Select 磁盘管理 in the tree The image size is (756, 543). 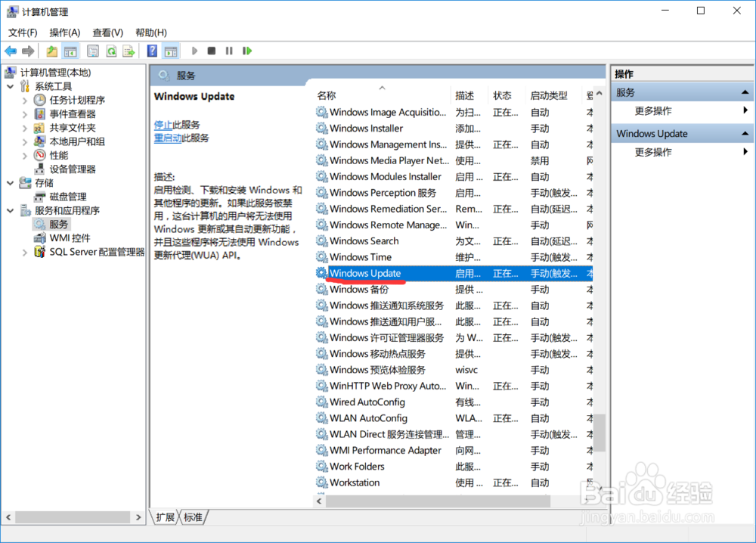pyautogui.click(x=68, y=197)
